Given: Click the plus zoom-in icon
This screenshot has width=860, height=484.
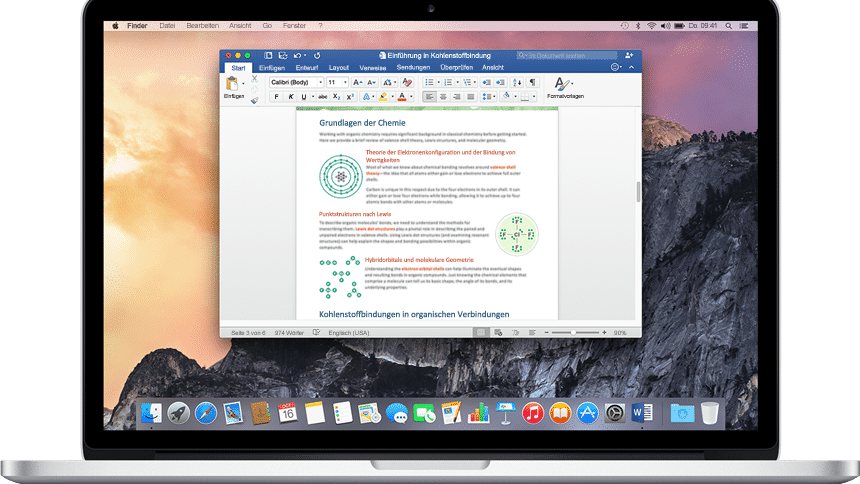Looking at the screenshot, I should (604, 333).
